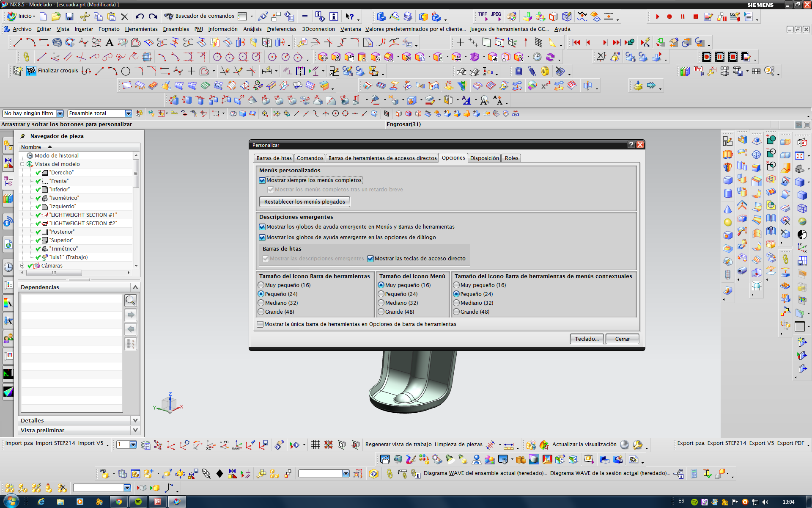Open Spotify from the taskbar
Image resolution: width=812 pixels, height=508 pixels.
click(138, 502)
